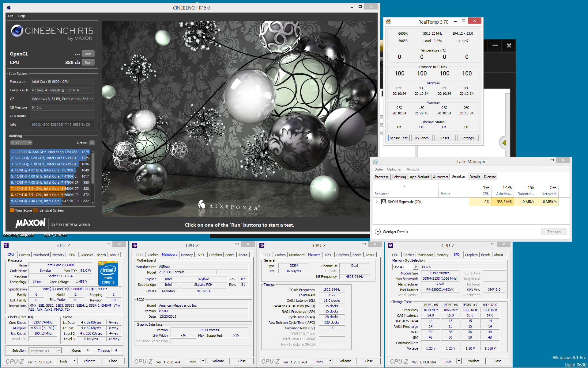Image resolution: width=588 pixels, height=368 pixels.
Task: Click the Core Speed value 5307.74 MHz
Action: (43, 322)
